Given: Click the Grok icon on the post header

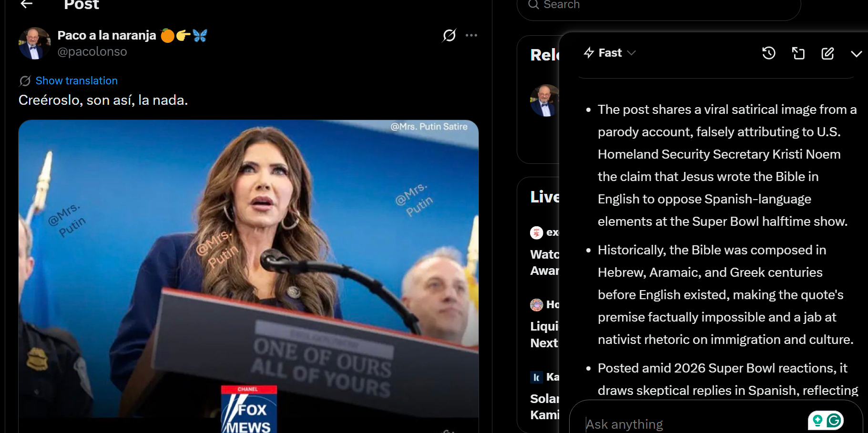Looking at the screenshot, I should coord(449,35).
